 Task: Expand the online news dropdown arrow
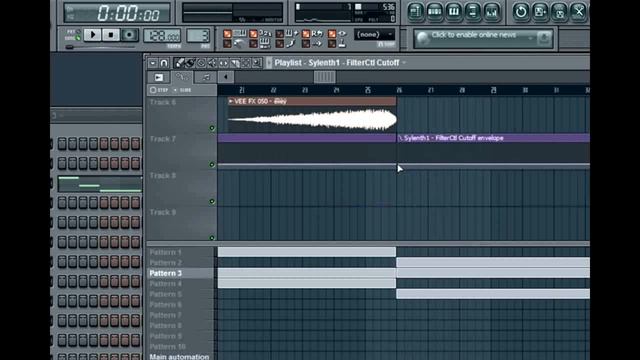[x=530, y=38]
